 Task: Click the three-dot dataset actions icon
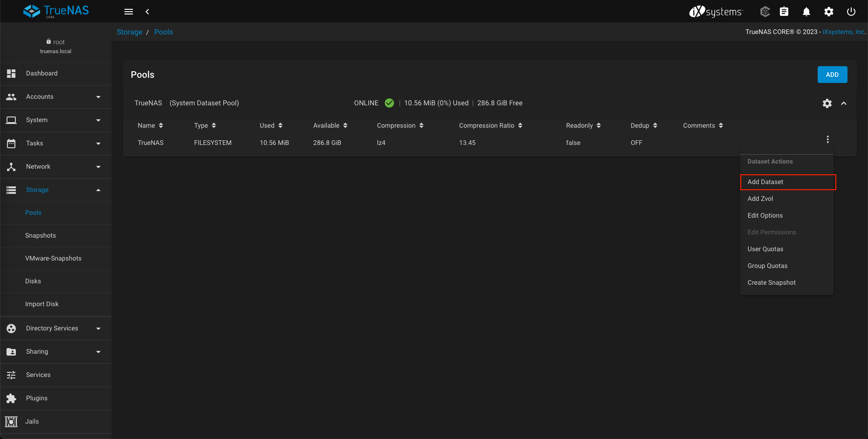(x=827, y=139)
